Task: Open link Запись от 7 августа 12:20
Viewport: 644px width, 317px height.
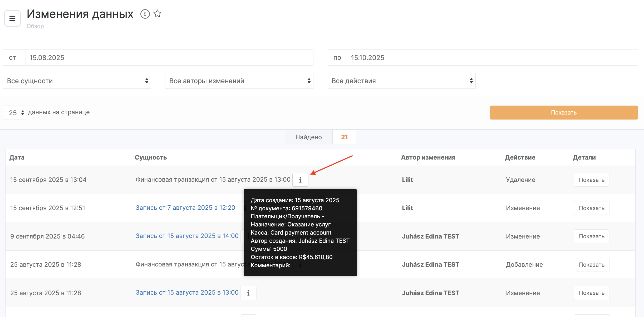Action: click(x=185, y=208)
